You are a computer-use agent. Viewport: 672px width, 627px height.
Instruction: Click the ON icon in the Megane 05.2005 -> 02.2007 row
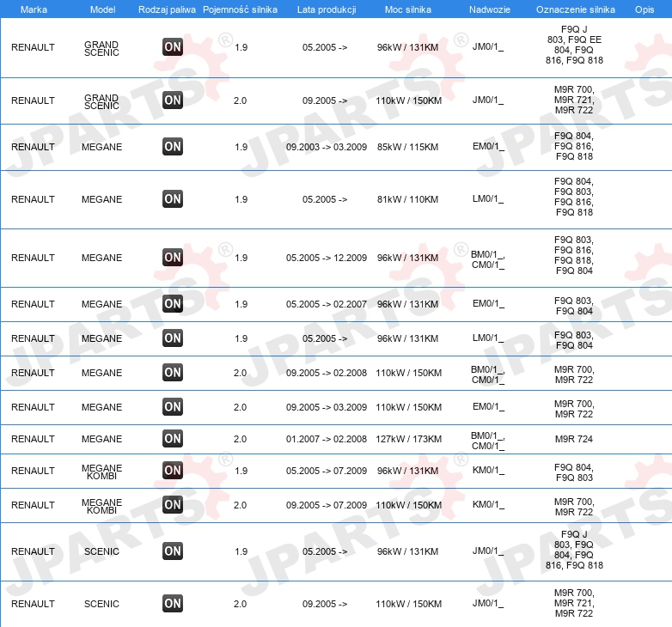[x=173, y=304]
